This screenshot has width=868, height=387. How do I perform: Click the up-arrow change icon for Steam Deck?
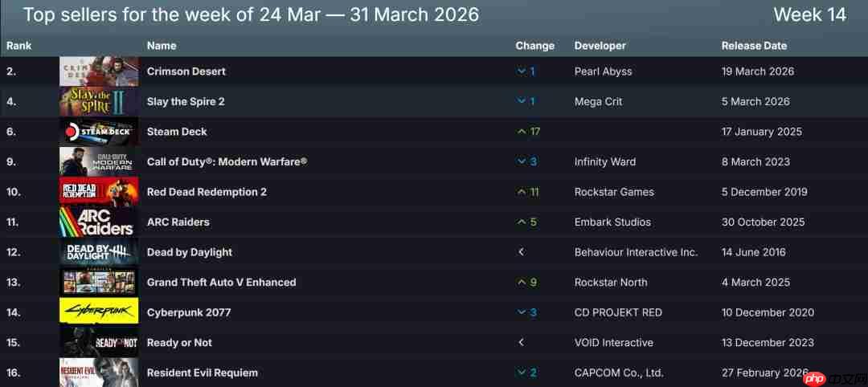pyautogui.click(x=521, y=132)
